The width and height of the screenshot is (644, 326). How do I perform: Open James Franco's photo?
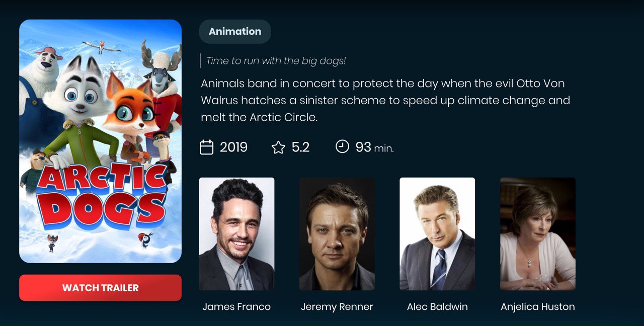tap(236, 234)
